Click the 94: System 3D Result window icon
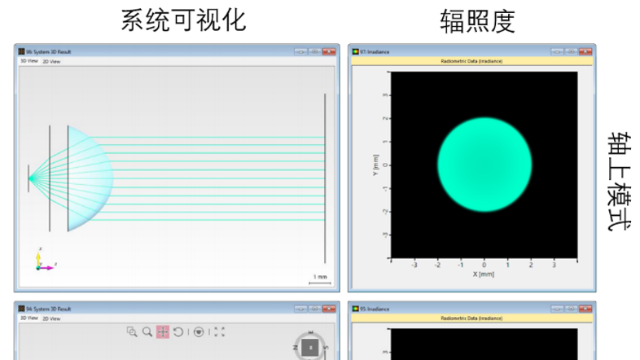Screen dimensions: 640x360 [21, 309]
